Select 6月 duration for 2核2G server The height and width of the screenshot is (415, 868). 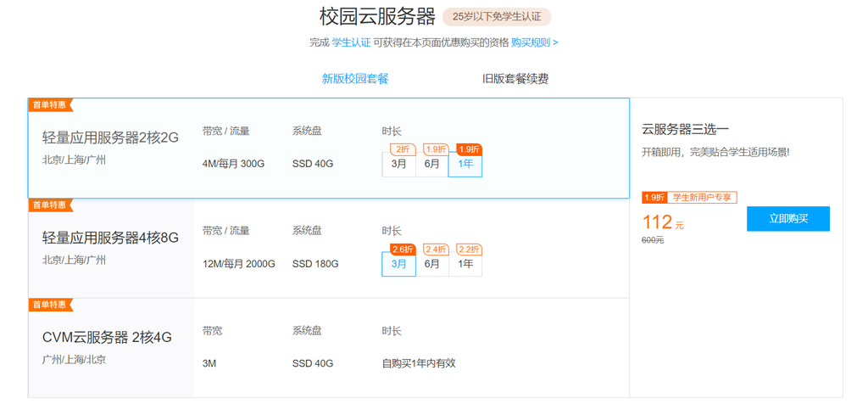coord(431,164)
